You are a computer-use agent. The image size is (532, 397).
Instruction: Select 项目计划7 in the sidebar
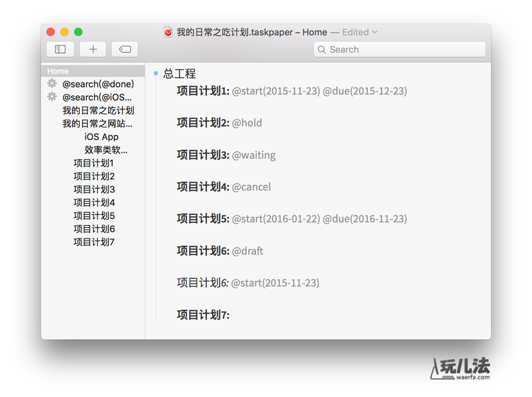(94, 242)
